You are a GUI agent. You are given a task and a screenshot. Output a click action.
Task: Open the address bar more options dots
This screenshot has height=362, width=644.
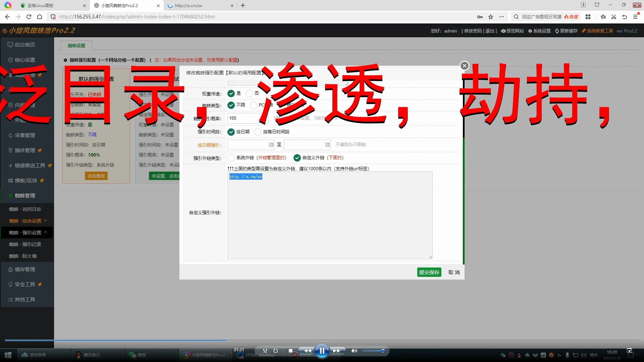(x=501, y=17)
